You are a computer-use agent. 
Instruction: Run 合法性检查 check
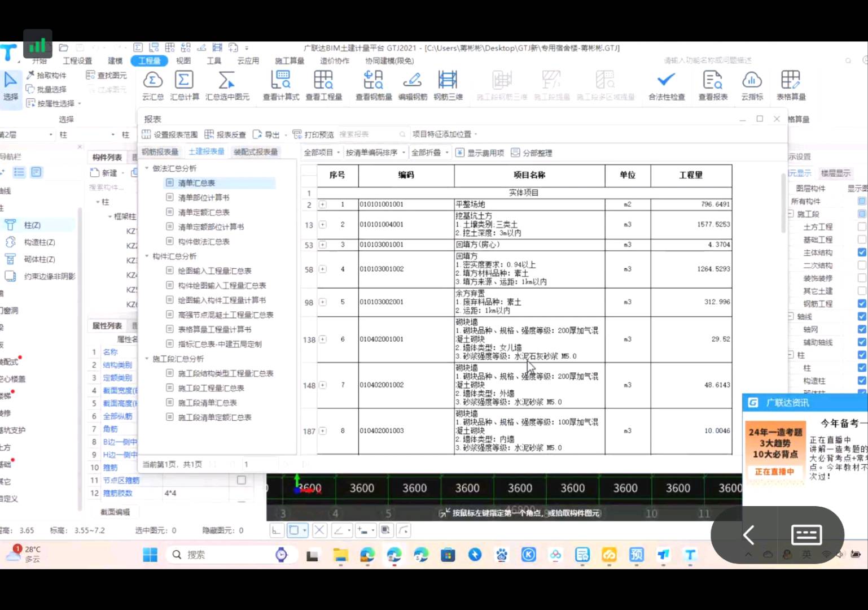pos(667,86)
